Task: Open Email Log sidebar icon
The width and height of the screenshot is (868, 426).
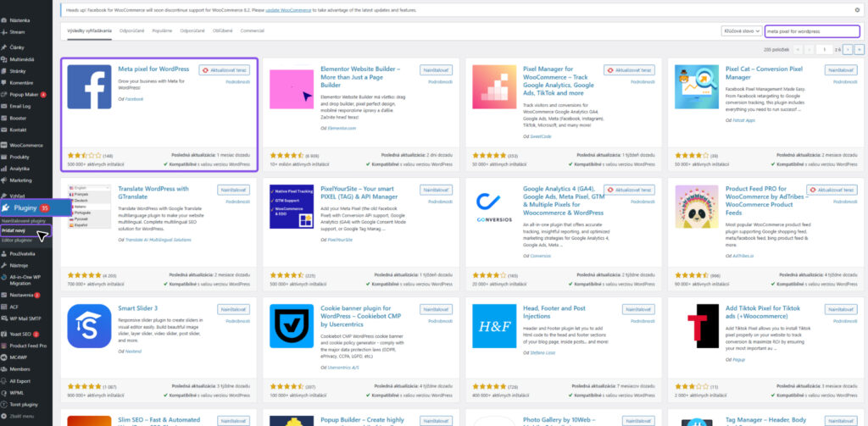Action: click(x=4, y=106)
